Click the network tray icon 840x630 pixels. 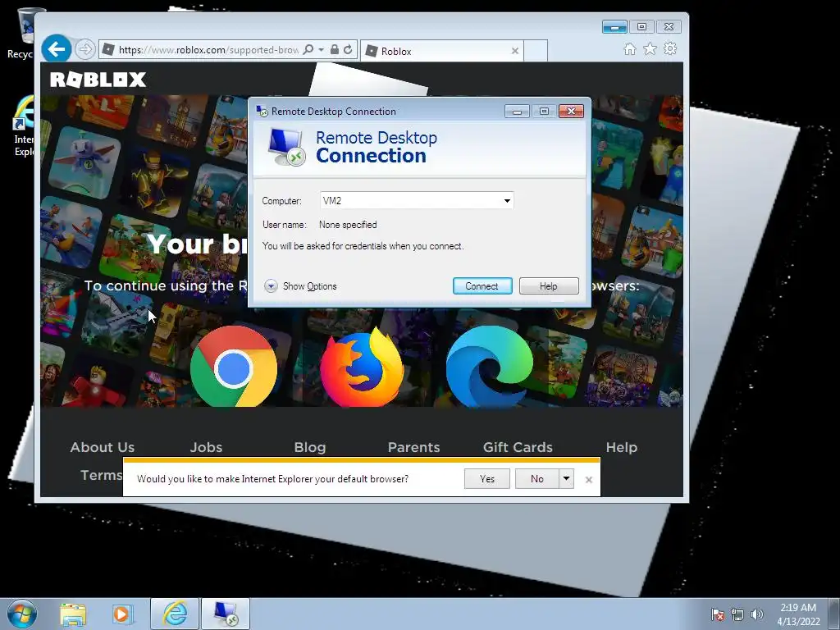(737, 614)
